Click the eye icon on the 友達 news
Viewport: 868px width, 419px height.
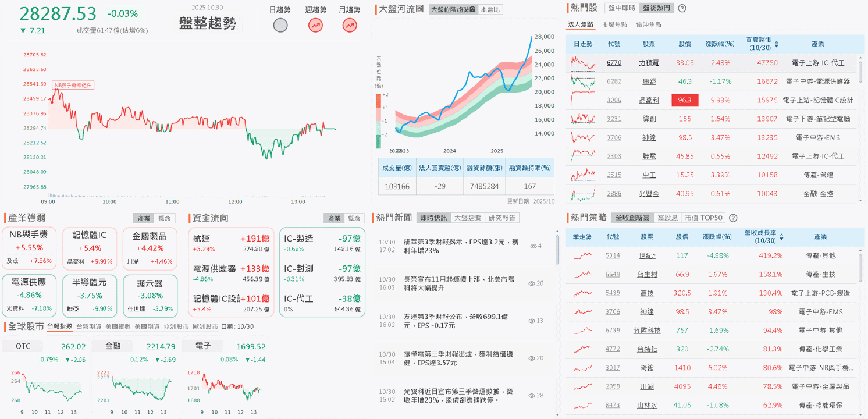[x=531, y=321]
